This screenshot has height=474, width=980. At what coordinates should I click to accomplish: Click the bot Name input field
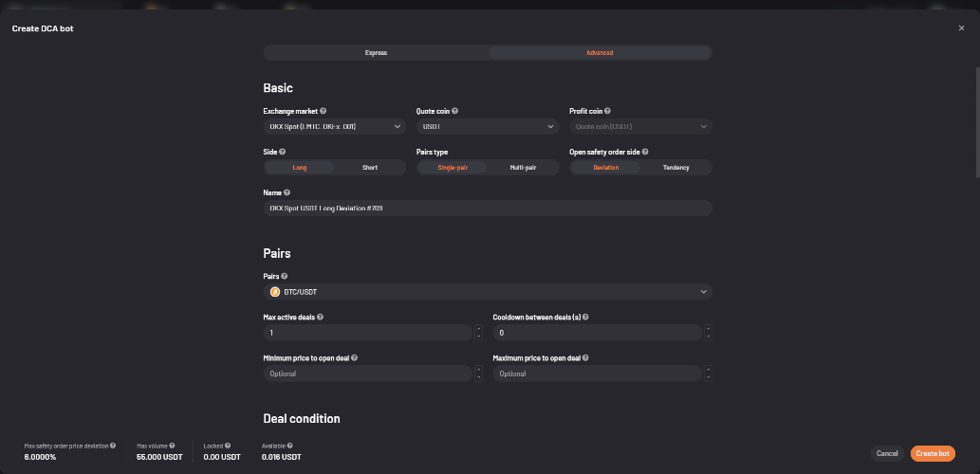click(x=488, y=208)
